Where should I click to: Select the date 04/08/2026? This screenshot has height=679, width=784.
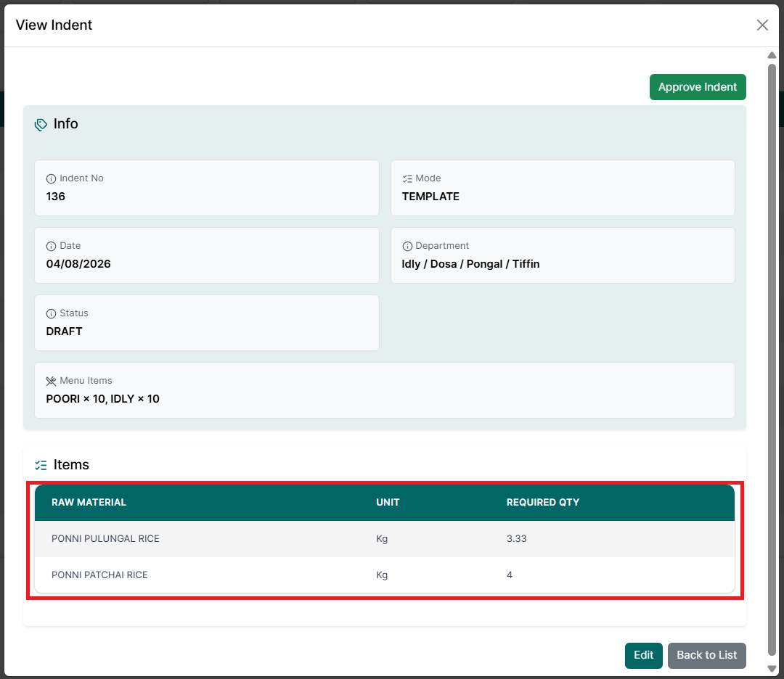(78, 264)
